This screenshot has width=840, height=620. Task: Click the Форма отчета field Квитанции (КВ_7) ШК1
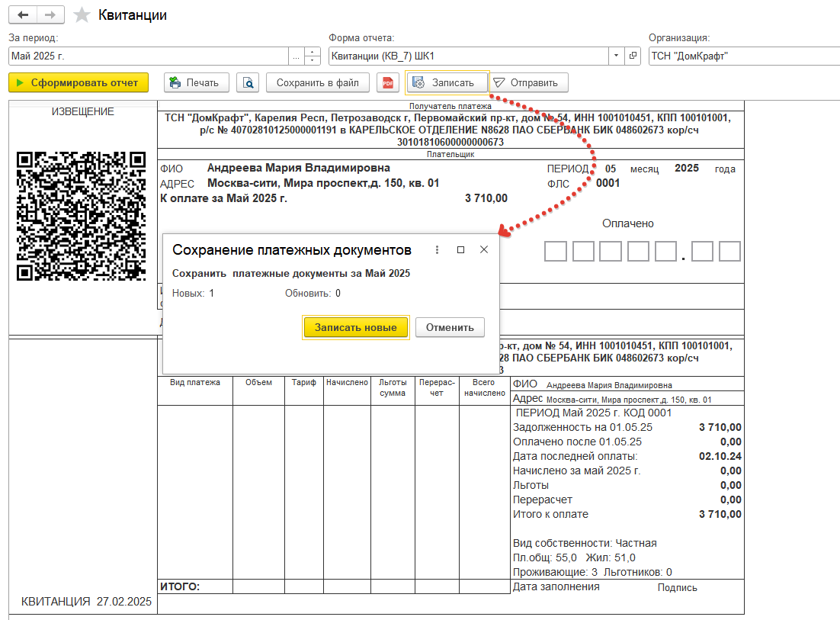tap(469, 56)
